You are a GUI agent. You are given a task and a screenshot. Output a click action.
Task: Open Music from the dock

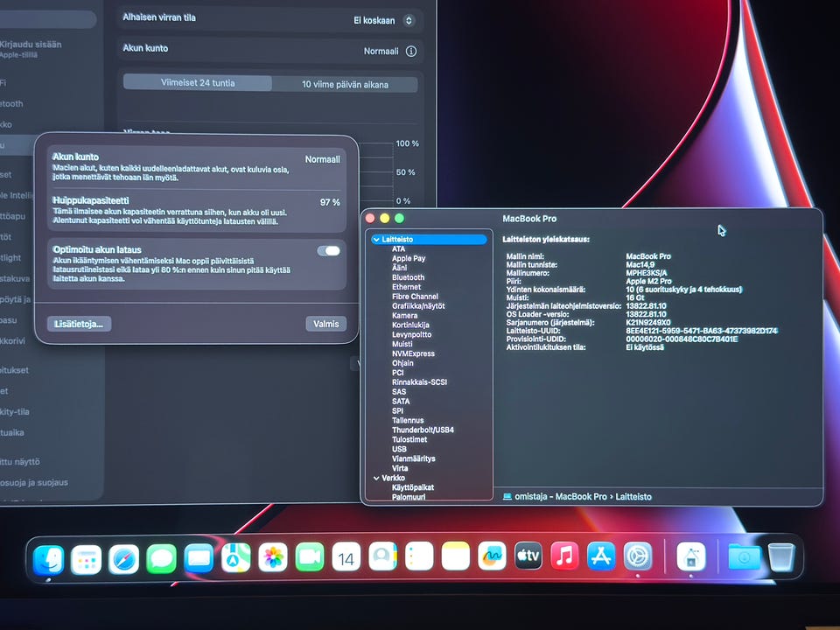[x=564, y=556]
